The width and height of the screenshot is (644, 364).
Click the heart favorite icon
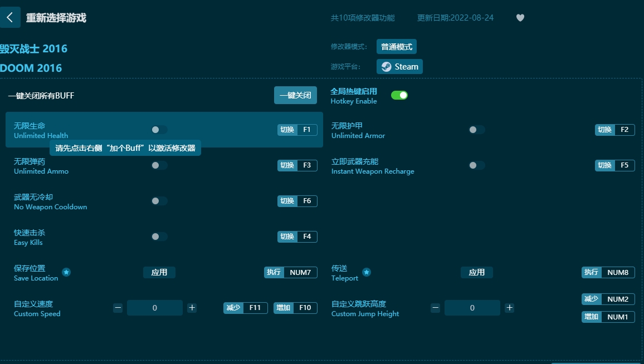click(x=520, y=18)
